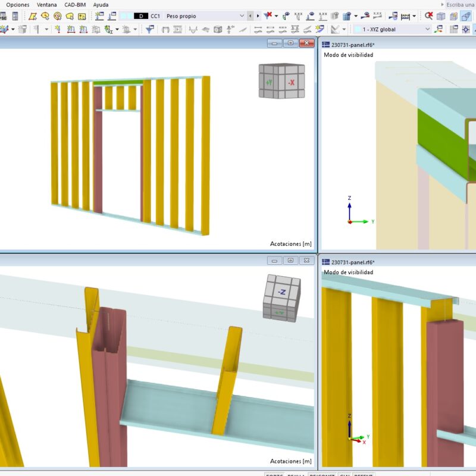Click the dice/cube results icon
476x476 pixels.
pyautogui.click(x=218, y=29)
